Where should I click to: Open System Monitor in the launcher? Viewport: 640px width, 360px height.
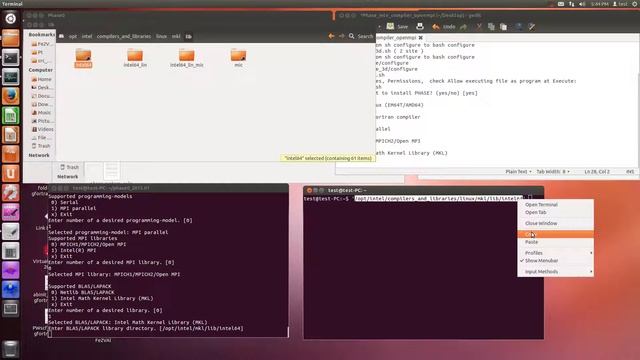click(x=11, y=77)
